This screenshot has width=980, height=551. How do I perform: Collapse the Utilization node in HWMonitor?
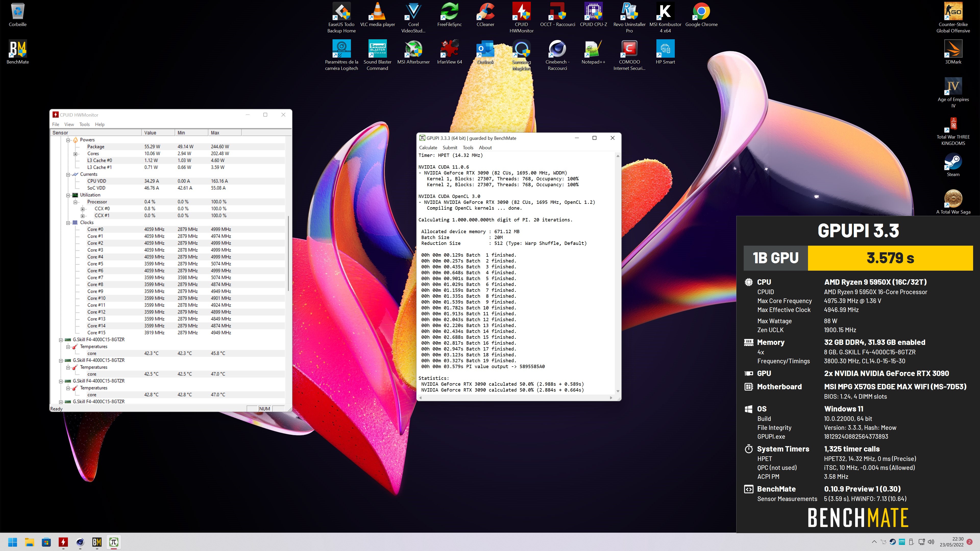(x=68, y=195)
